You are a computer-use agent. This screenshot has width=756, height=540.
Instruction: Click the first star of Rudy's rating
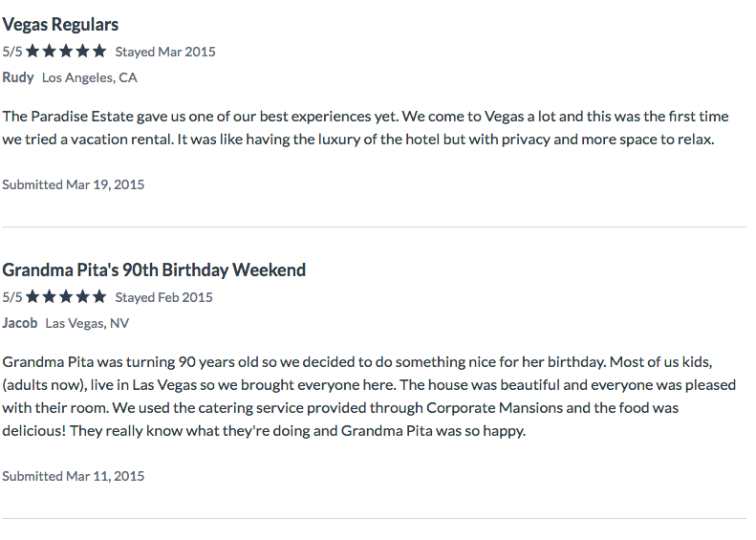click(x=32, y=51)
